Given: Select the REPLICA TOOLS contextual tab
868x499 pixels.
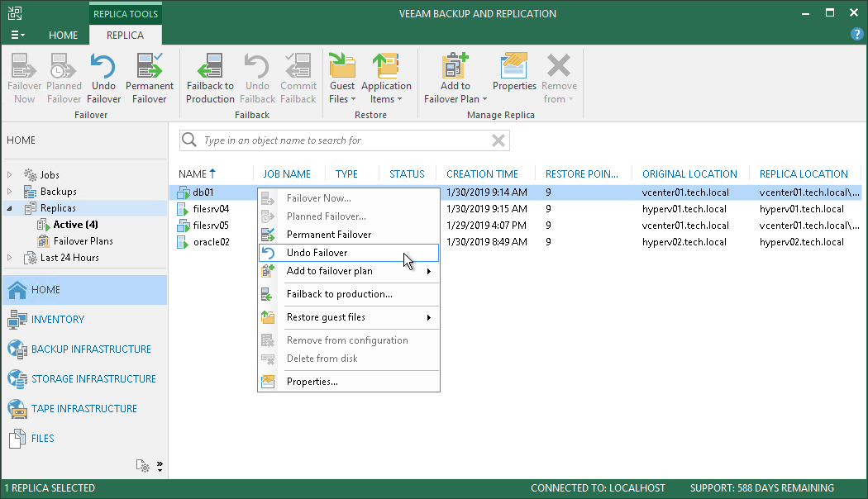Looking at the screenshot, I should click(x=125, y=14).
